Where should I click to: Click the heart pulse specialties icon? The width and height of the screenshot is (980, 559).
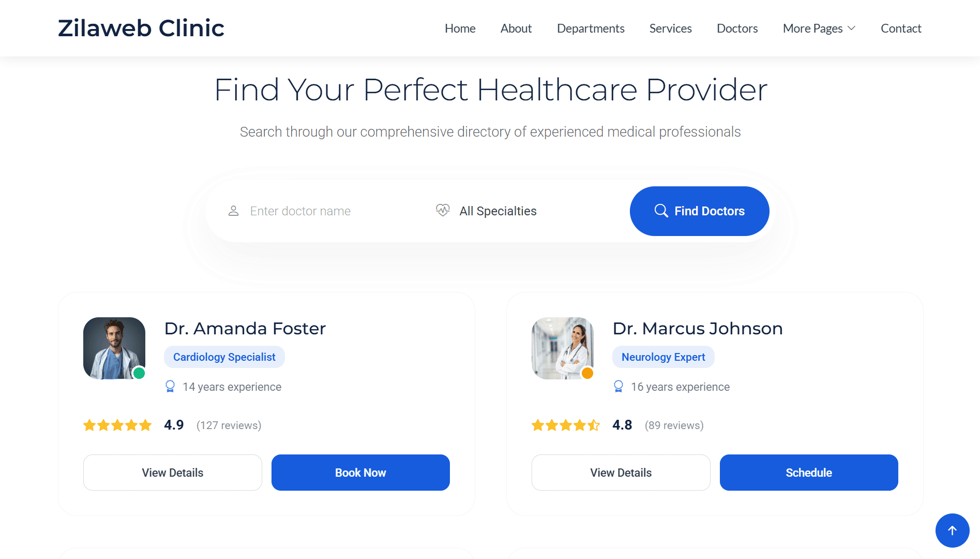click(x=443, y=210)
